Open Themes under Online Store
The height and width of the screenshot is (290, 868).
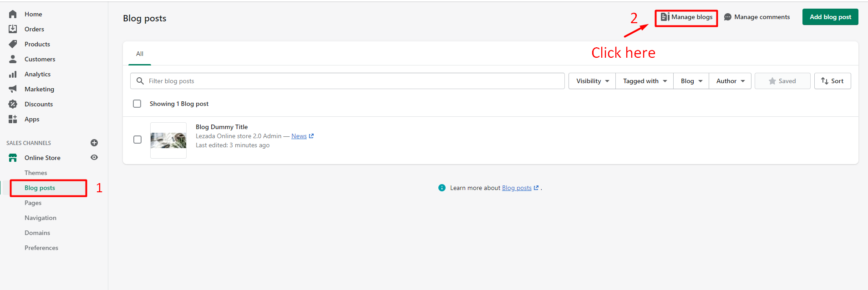(x=36, y=173)
